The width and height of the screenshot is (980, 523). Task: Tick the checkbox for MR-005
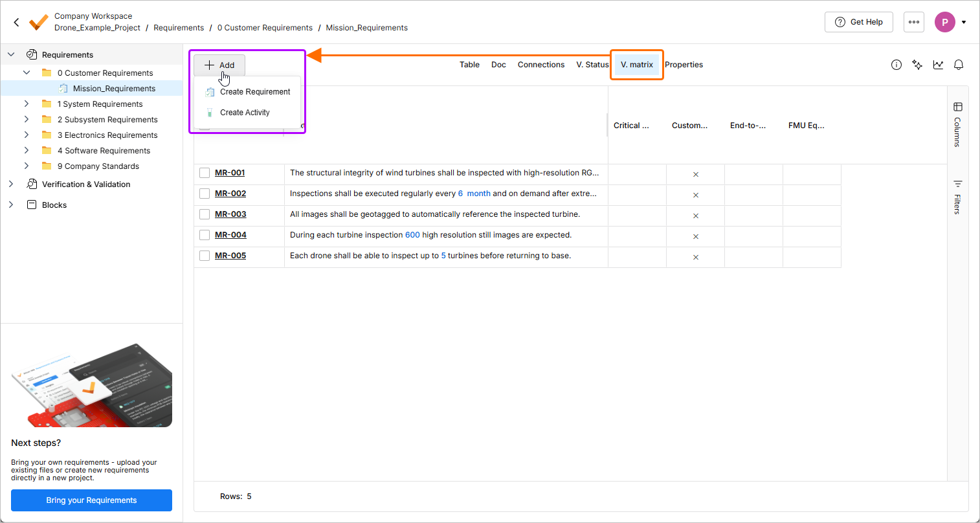205,256
